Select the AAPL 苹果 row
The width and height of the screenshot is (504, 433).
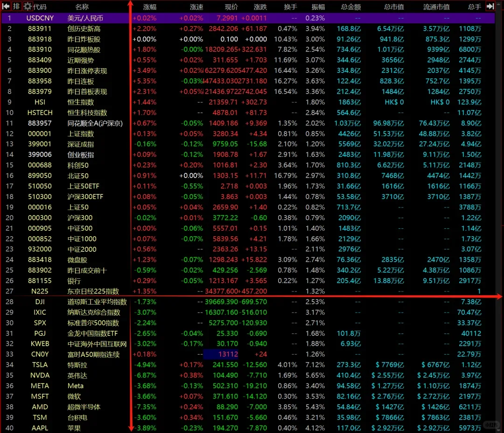[x=248, y=428]
